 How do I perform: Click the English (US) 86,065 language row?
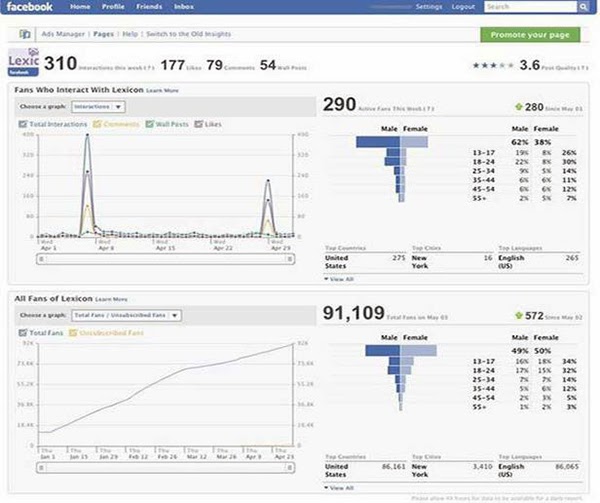538,470
